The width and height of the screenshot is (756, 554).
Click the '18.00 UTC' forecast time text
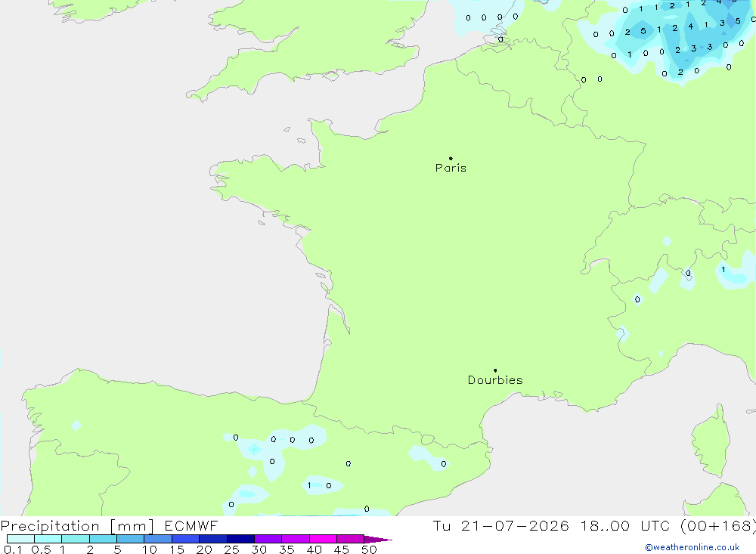tap(626, 525)
